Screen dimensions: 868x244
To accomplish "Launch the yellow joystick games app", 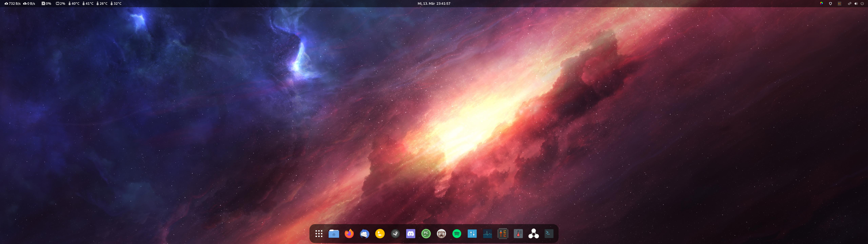I will pos(380,234).
